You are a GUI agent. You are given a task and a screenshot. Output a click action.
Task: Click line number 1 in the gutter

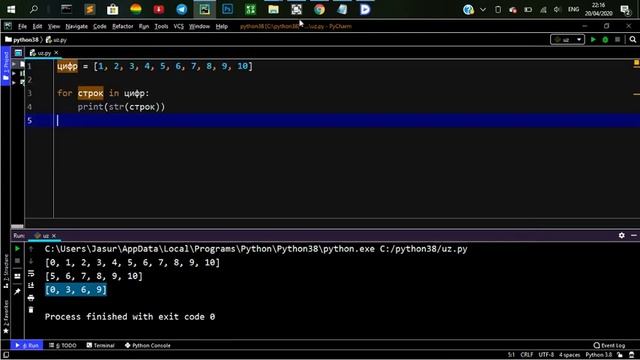pyautogui.click(x=29, y=66)
